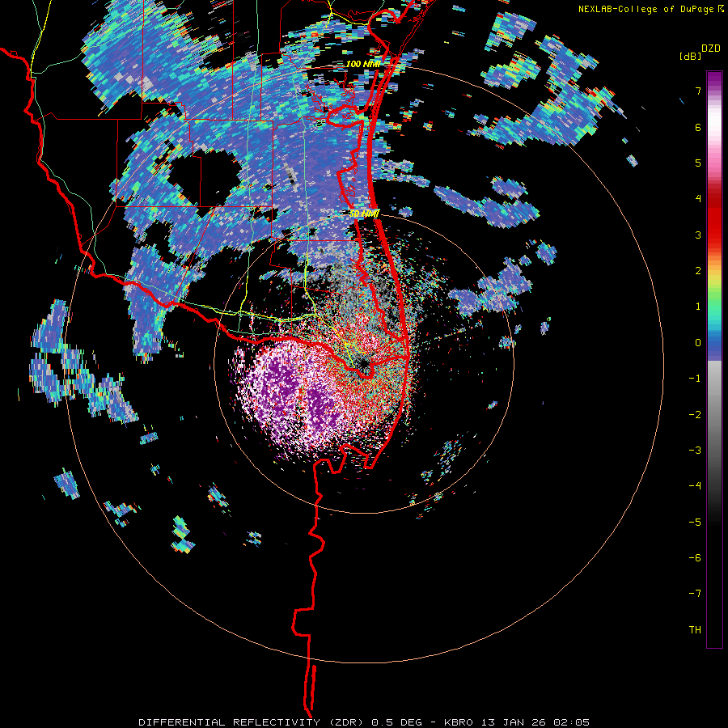
Task: Click the color scale value -5
Action: click(695, 523)
